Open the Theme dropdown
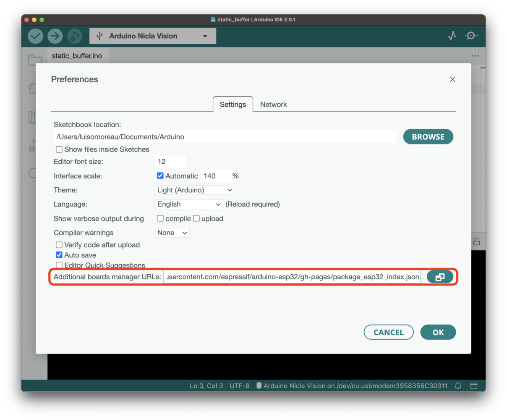The height and width of the screenshot is (420, 507). pos(195,190)
